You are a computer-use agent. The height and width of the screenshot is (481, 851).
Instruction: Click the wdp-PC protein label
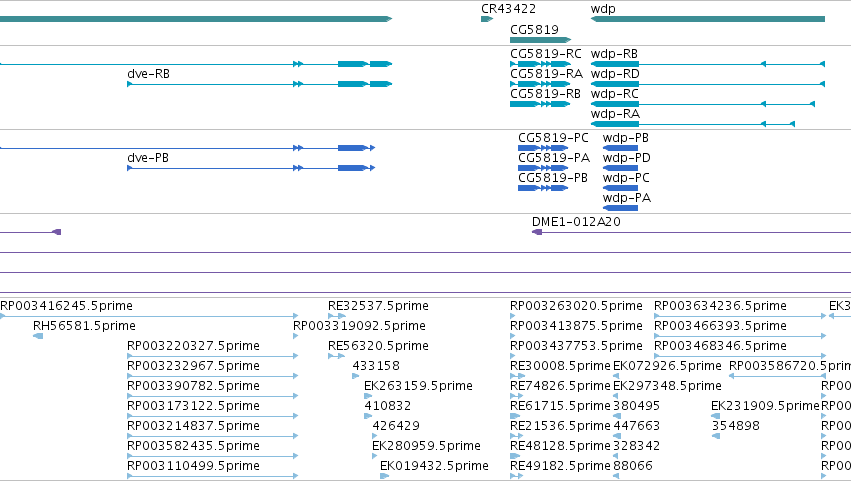(626, 178)
